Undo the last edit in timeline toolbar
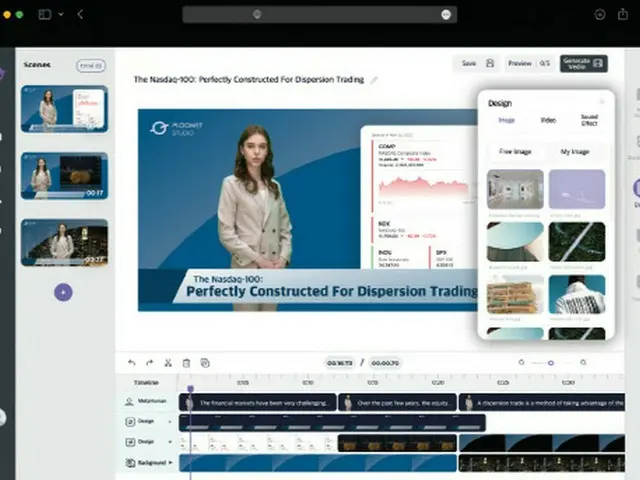This screenshot has width=640, height=480. coord(131,362)
